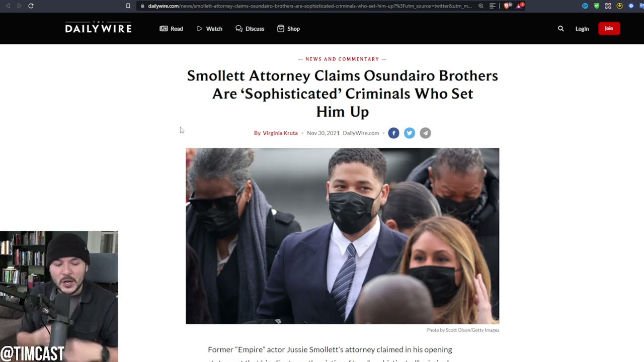Viewport: 644px width, 362px height.
Task: Open author Virginia Kruta's link
Action: click(x=280, y=133)
